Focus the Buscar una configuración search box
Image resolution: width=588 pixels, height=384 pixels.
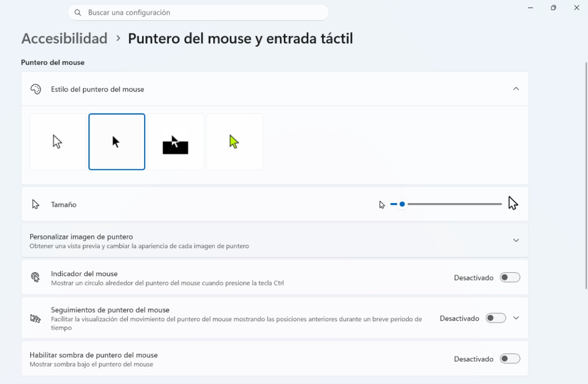pos(198,12)
